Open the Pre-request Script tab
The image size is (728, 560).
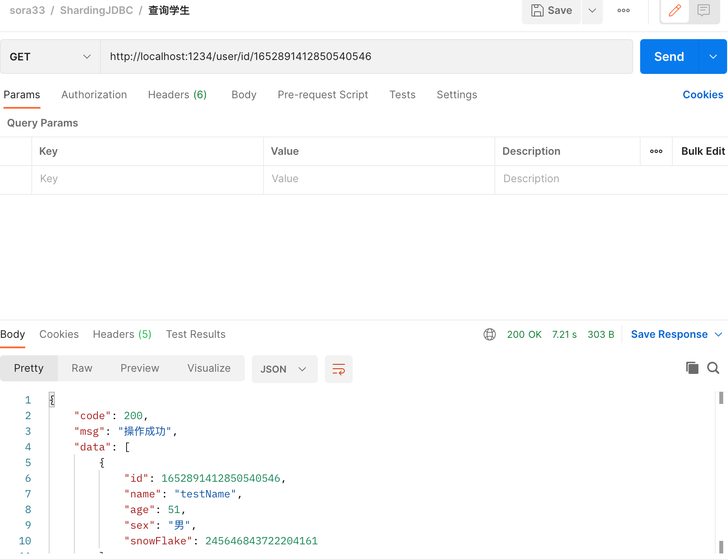point(323,95)
